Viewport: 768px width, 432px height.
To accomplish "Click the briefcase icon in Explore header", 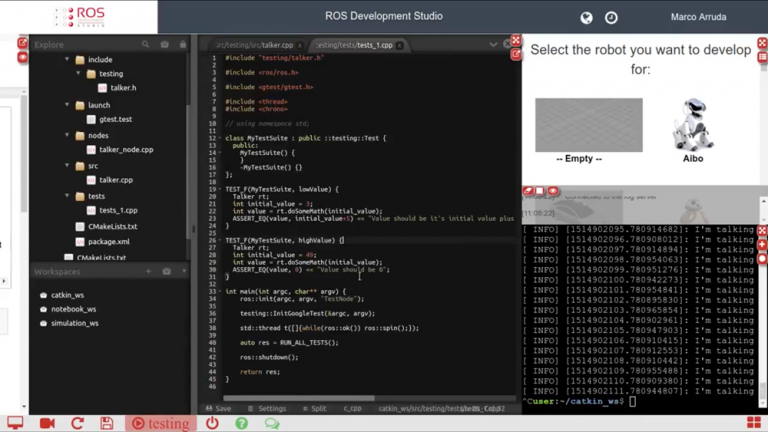I will click(165, 44).
